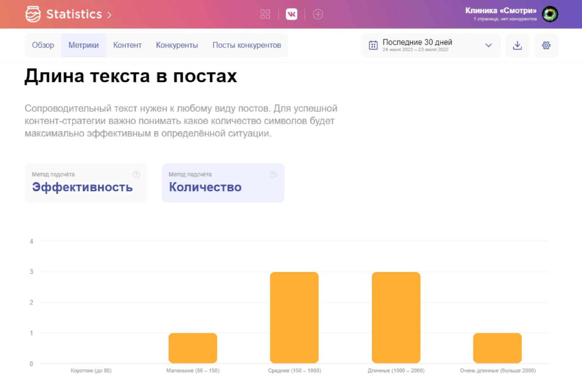Click the add page plus icon
This screenshot has height=392, width=582.
pos(318,14)
